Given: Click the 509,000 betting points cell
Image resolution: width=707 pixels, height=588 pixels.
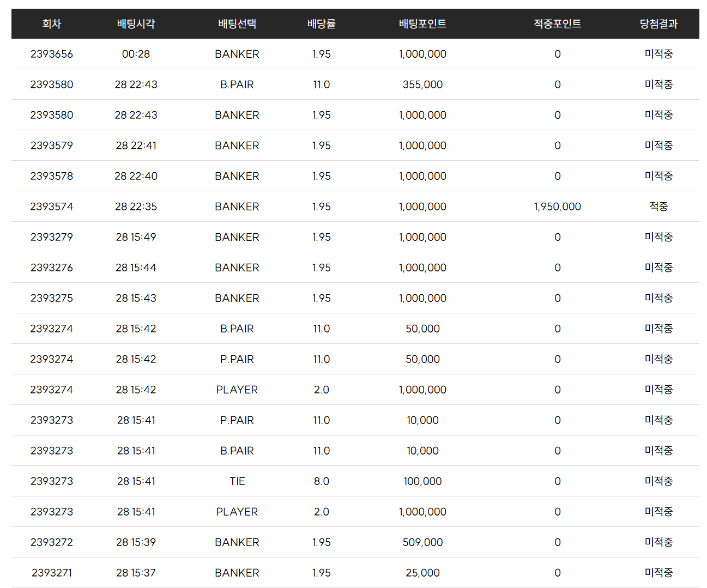Looking at the screenshot, I should coord(422,542).
